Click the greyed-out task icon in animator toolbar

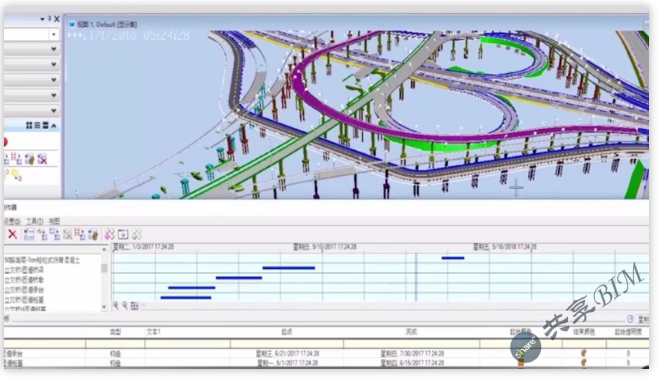coord(67,234)
